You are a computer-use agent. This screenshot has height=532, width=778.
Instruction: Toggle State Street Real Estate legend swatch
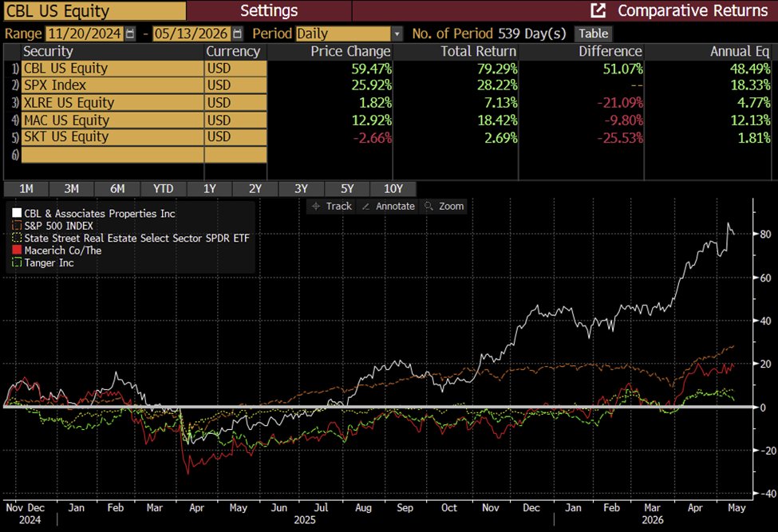click(17, 238)
